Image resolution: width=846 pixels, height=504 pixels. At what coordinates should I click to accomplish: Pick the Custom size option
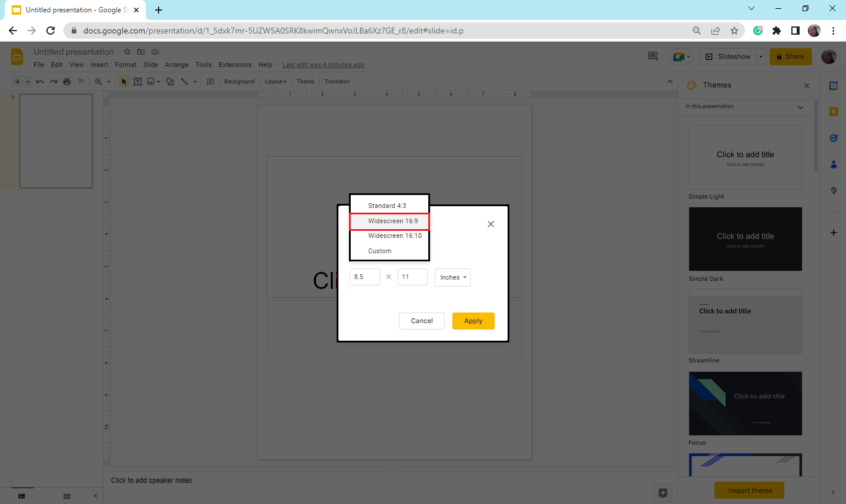(x=380, y=251)
